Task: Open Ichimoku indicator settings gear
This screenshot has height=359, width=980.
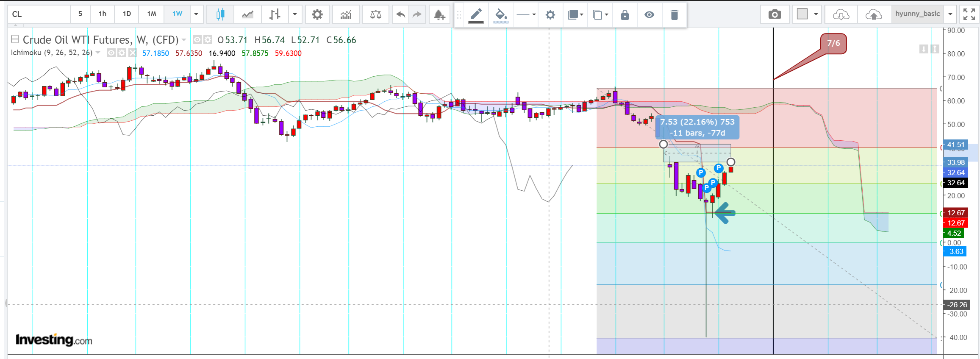Action: (x=122, y=53)
